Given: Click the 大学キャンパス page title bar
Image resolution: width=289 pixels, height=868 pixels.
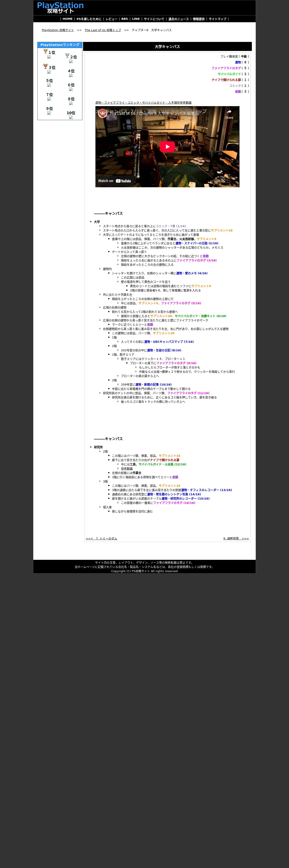Looking at the screenshot, I should [167, 46].
